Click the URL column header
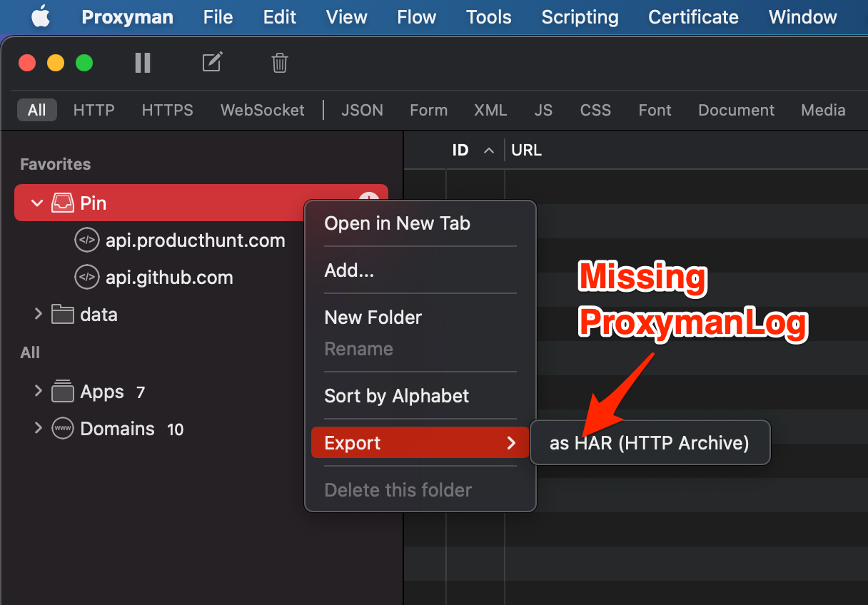This screenshot has width=868, height=605. click(x=527, y=150)
